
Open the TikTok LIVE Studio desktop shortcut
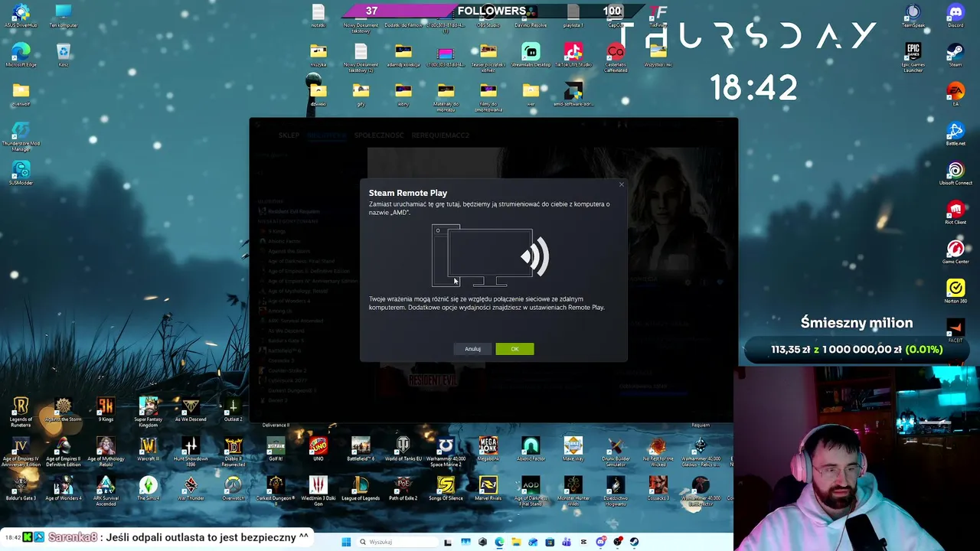[573, 55]
